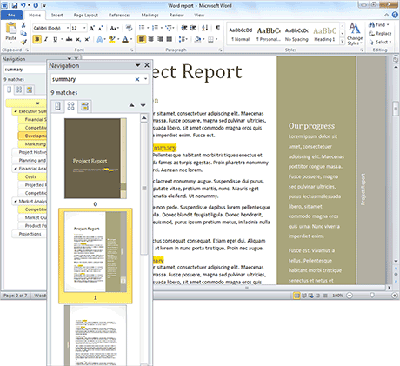Switch to Print Layout view in status bar
Image resolution: width=400 pixels, height=366 pixels.
click(x=296, y=295)
